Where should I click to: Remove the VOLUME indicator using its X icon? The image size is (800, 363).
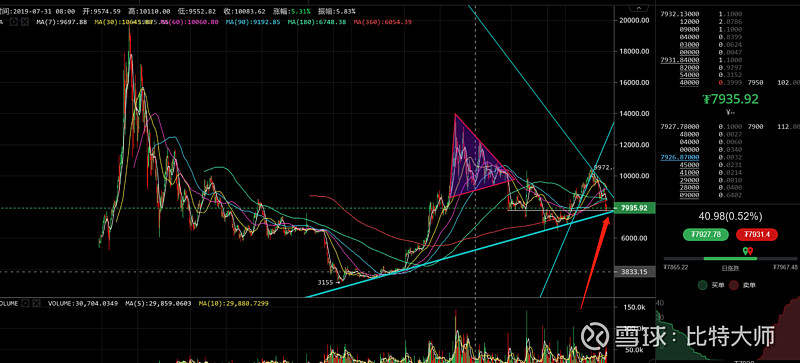[x=36, y=303]
